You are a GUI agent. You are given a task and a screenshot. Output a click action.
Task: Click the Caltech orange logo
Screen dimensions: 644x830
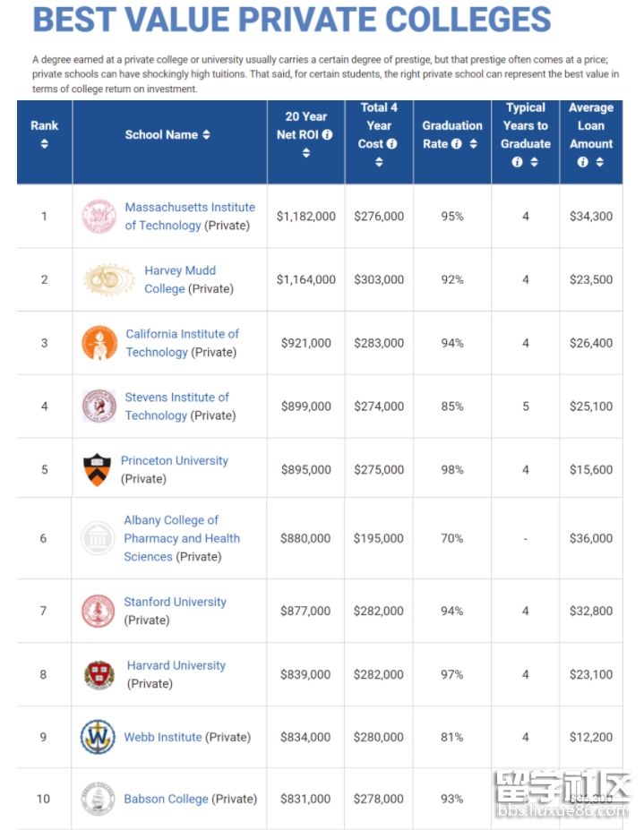(99, 343)
